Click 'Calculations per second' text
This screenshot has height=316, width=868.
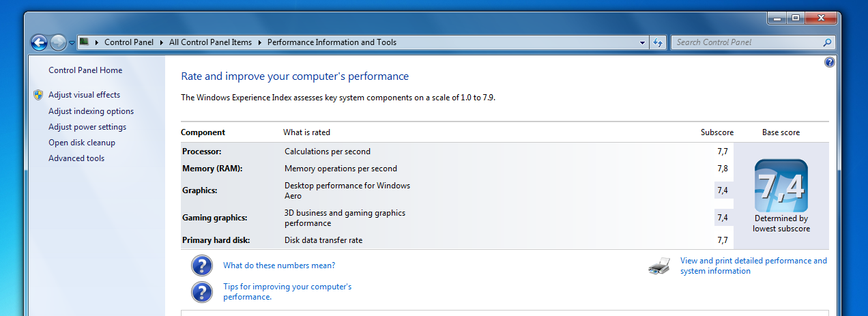tap(328, 152)
